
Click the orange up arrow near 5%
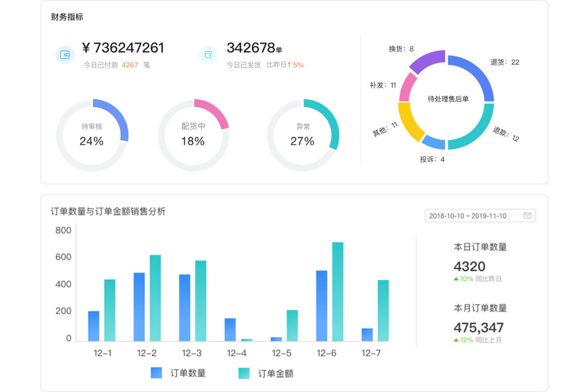coord(289,65)
